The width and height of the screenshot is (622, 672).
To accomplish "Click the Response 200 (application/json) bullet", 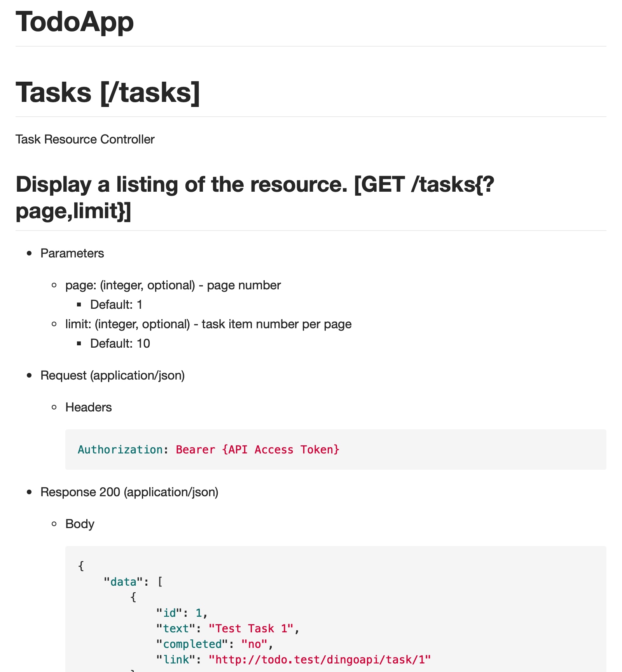I will point(129,492).
